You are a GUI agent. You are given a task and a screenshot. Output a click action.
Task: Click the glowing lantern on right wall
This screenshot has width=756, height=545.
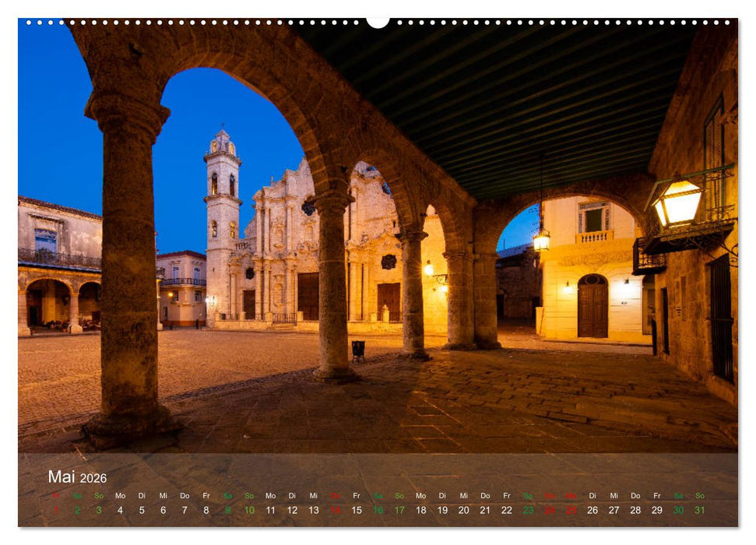[x=677, y=202]
